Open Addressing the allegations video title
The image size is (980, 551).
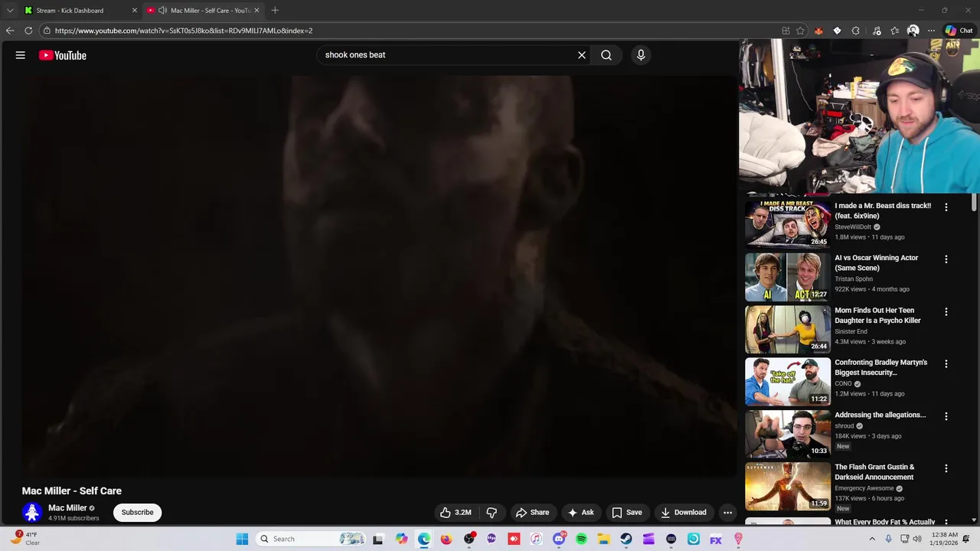(x=880, y=415)
